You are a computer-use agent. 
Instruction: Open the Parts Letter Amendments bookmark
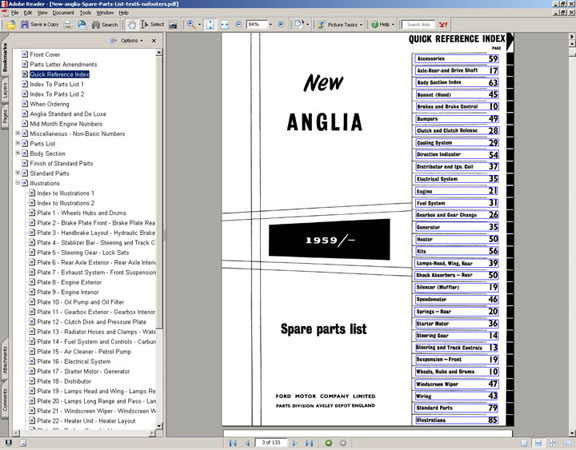pos(64,64)
